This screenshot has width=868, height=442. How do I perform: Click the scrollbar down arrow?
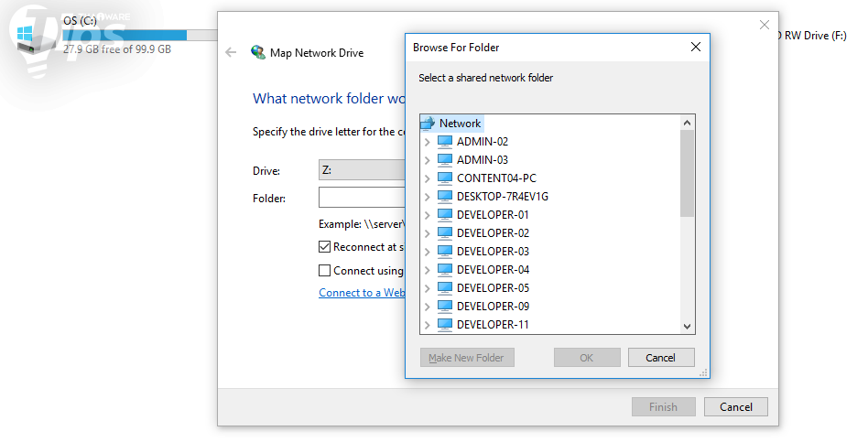click(687, 327)
